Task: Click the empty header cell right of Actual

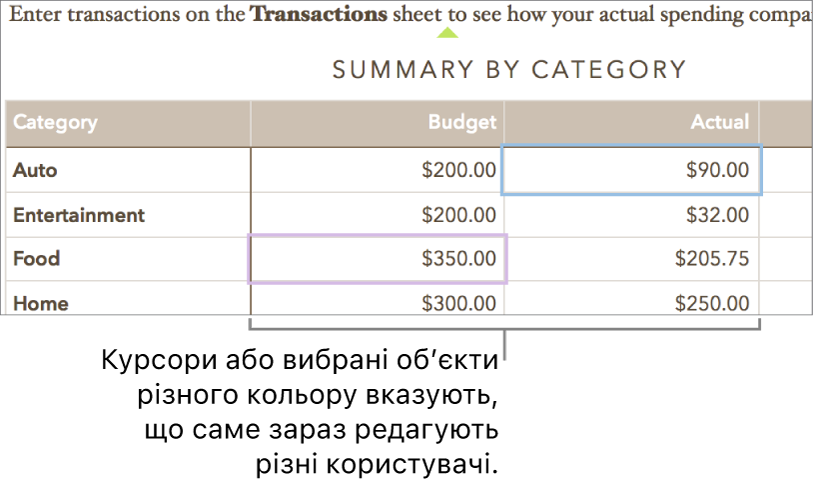Action: pyautogui.click(x=786, y=122)
